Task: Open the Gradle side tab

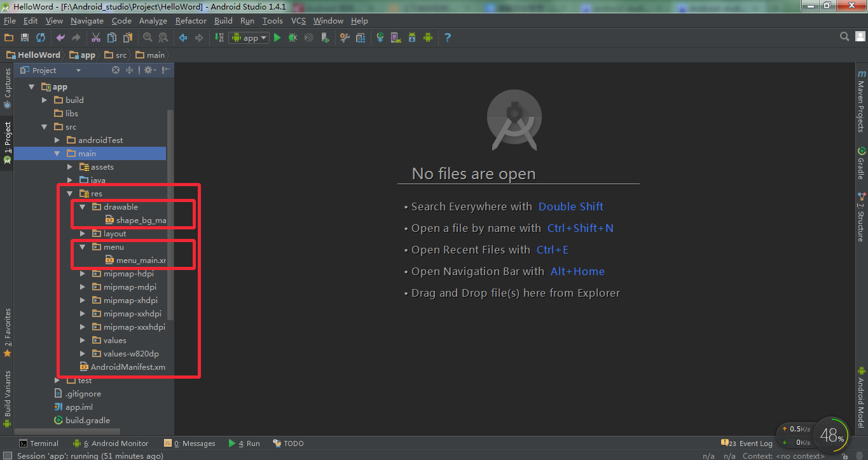Action: 862,163
